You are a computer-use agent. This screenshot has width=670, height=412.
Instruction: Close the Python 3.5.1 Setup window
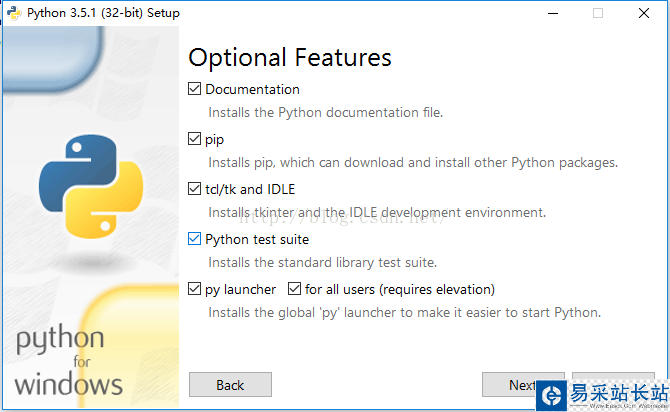tap(645, 13)
